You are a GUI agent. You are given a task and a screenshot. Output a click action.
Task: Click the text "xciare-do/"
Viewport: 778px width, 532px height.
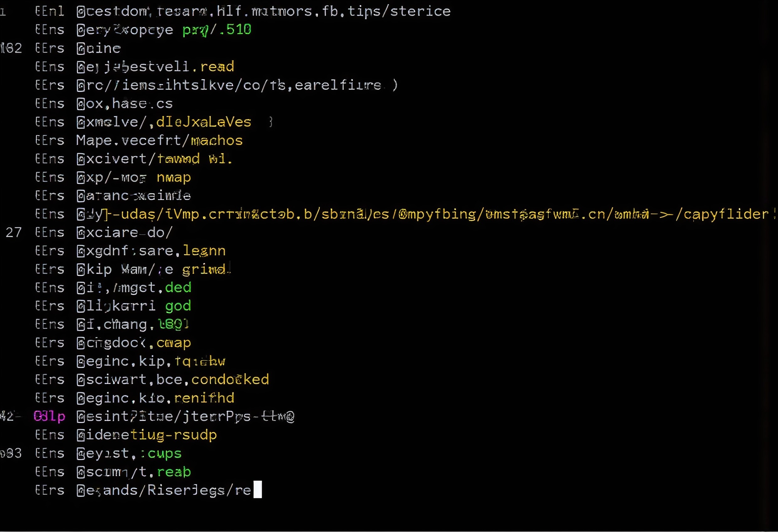(129, 232)
